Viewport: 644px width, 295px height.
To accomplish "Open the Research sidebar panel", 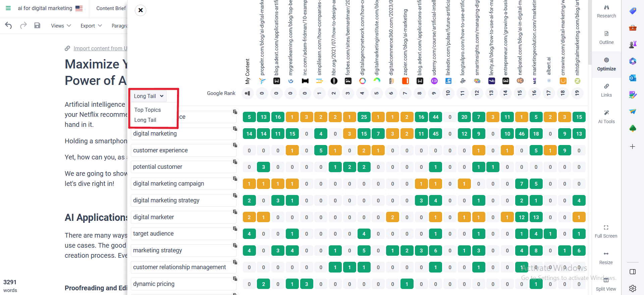I will click(606, 11).
